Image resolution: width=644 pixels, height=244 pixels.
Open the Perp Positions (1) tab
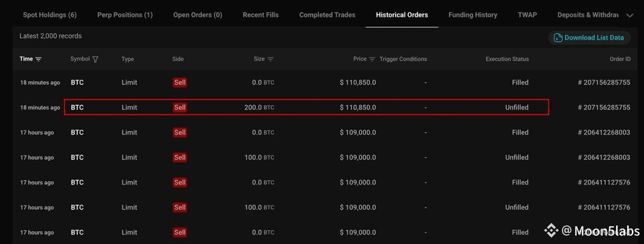tap(125, 15)
